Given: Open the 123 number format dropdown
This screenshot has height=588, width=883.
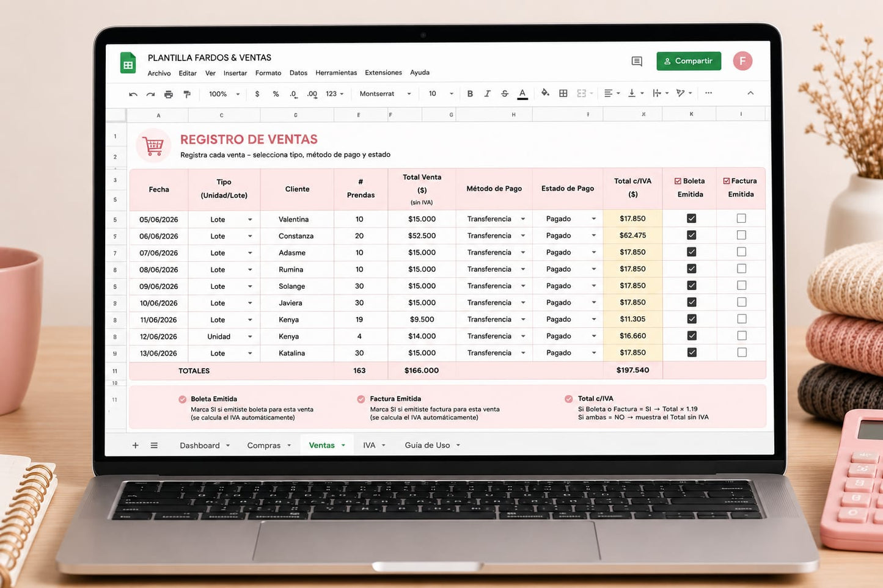Looking at the screenshot, I should coord(335,94).
